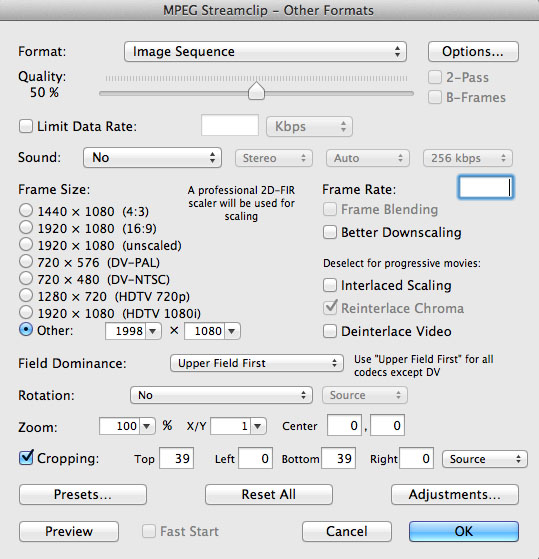Click the Reset All button

(x=269, y=494)
